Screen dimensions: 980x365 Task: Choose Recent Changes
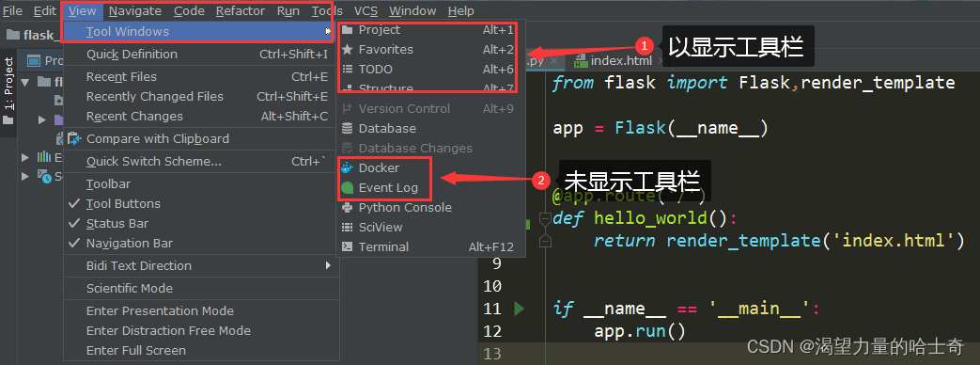(x=201, y=117)
